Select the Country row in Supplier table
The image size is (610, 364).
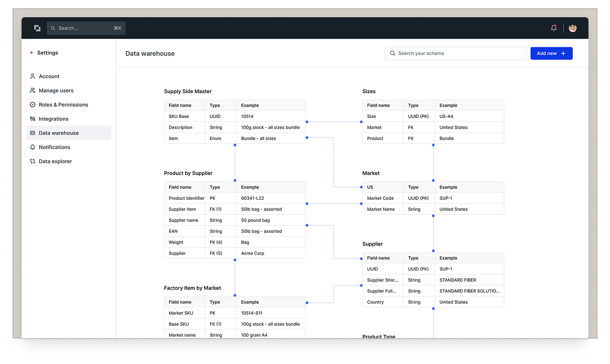tap(433, 302)
